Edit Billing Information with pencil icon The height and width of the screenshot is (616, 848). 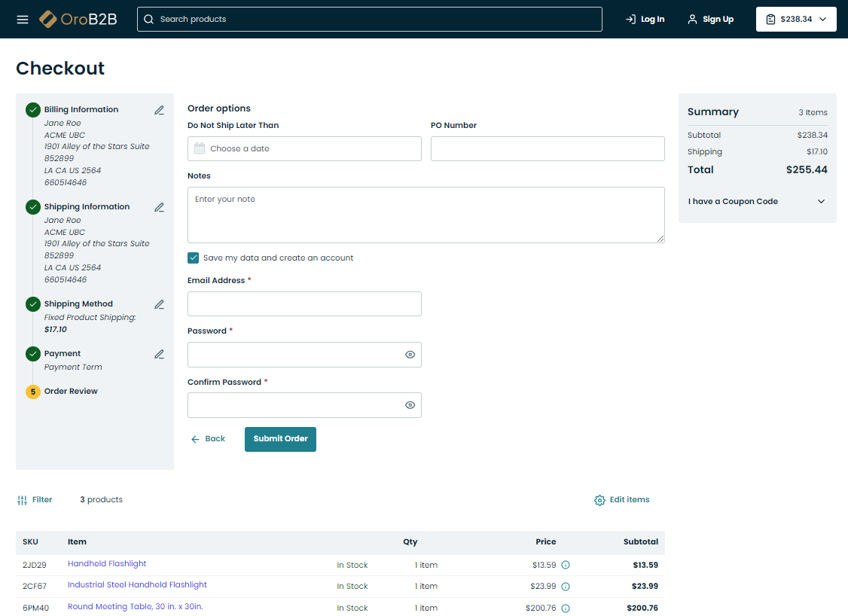tap(159, 110)
